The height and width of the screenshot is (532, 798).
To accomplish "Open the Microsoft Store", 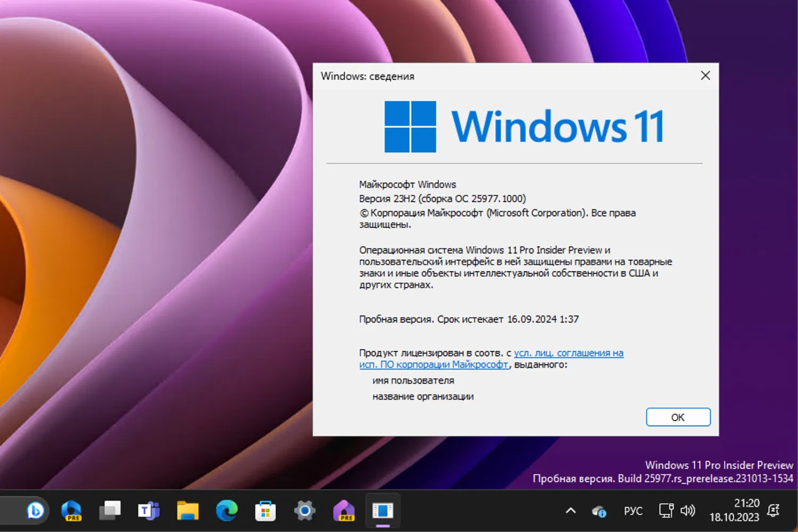I will [x=265, y=510].
